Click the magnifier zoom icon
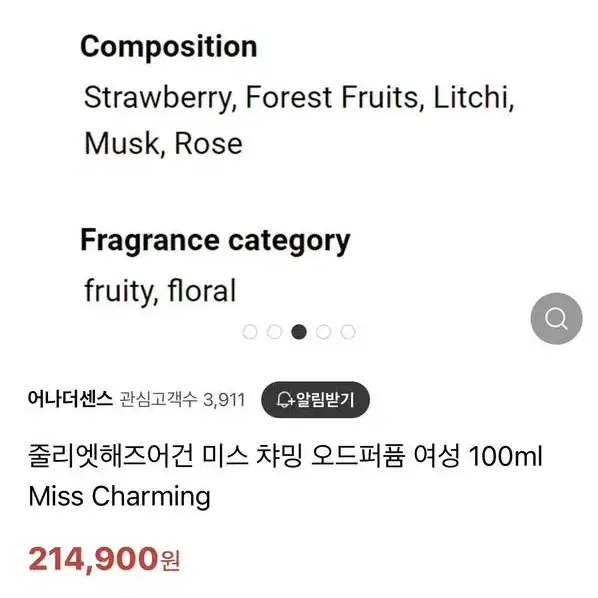Screen dimensions: 598x598 pos(556,318)
